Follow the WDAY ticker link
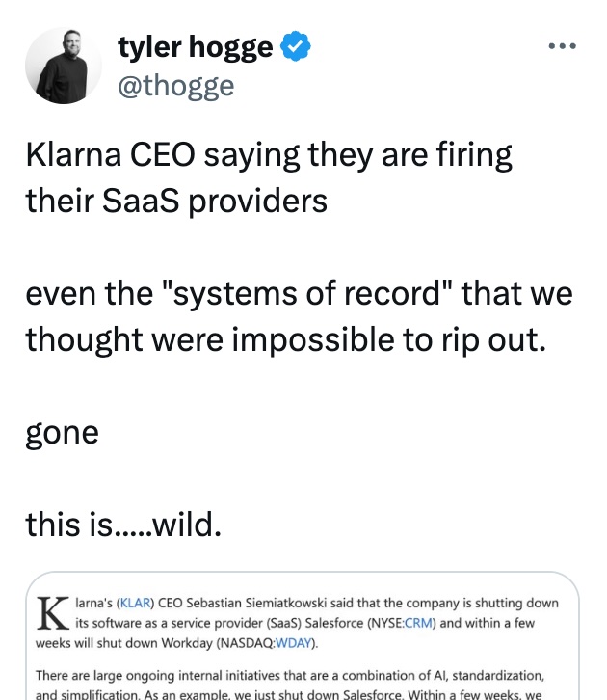 click(294, 643)
